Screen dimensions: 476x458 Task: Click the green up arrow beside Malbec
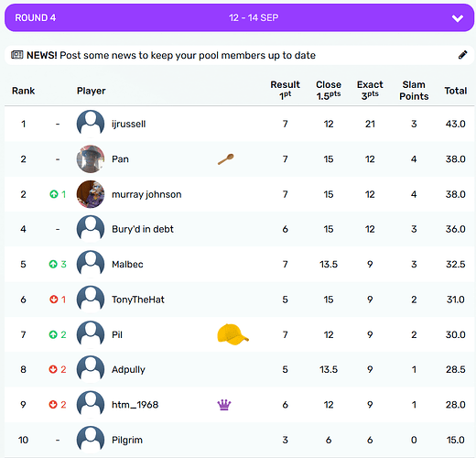pyautogui.click(x=53, y=264)
